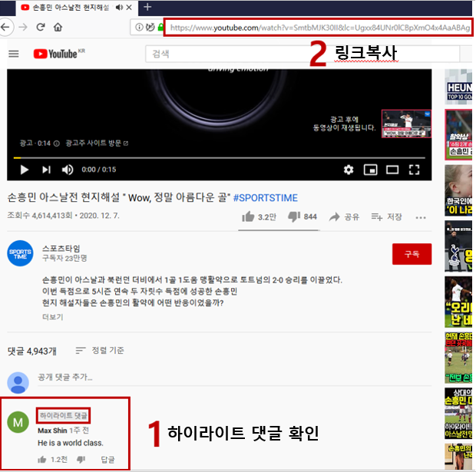Open the HEUN TOP 10 sidebar video
The height and width of the screenshot is (472, 476).
pyautogui.click(x=458, y=87)
